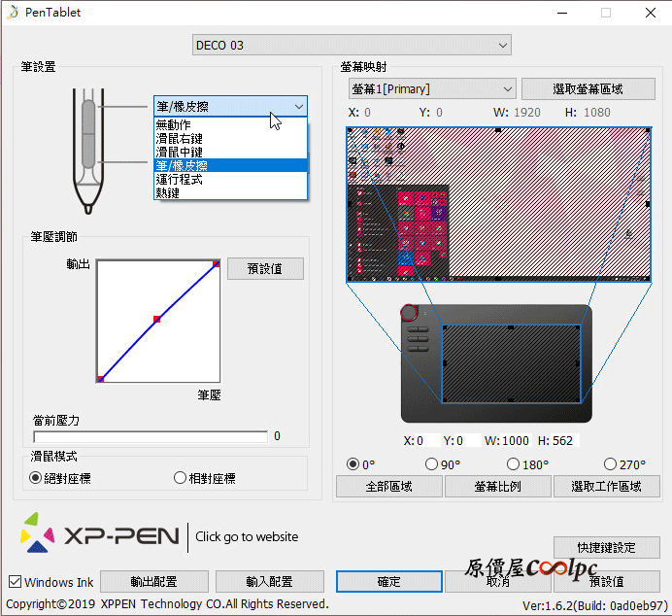Click the 螢幕比例 button

tap(497, 487)
